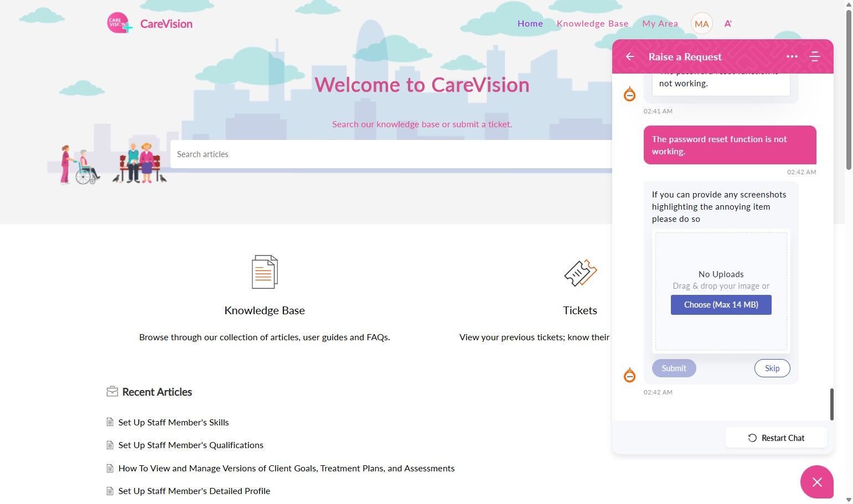Click the chat panel scrollbar thumb
The image size is (853, 504).
[831, 404]
